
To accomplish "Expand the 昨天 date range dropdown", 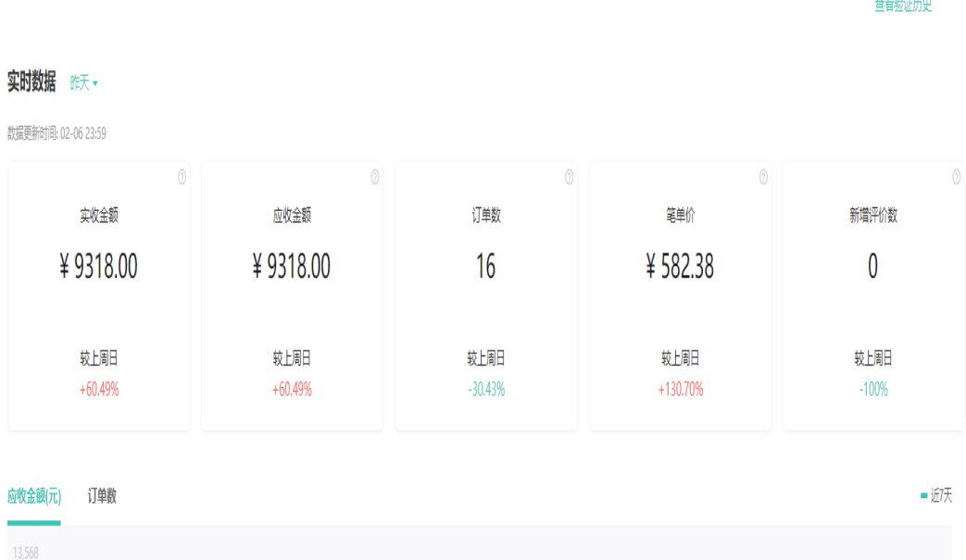I will point(84,83).
